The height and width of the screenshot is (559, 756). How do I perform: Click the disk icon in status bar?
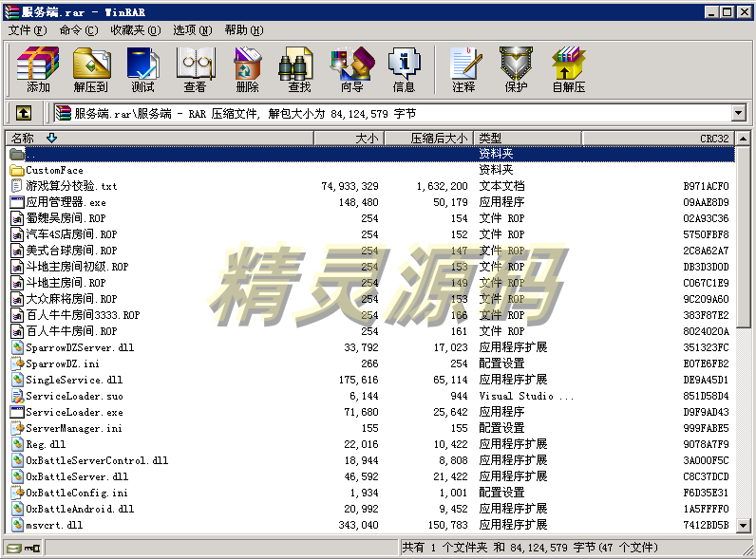[14, 548]
